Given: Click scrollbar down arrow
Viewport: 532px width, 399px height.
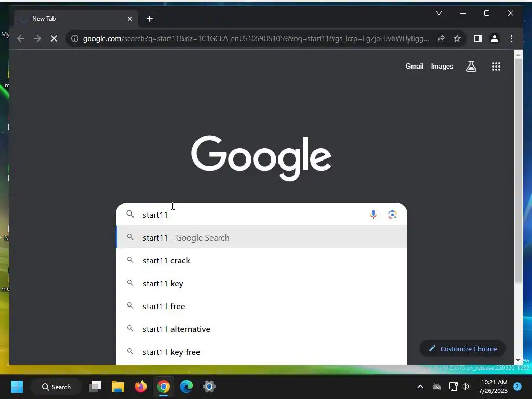Looking at the screenshot, I should click(518, 360).
